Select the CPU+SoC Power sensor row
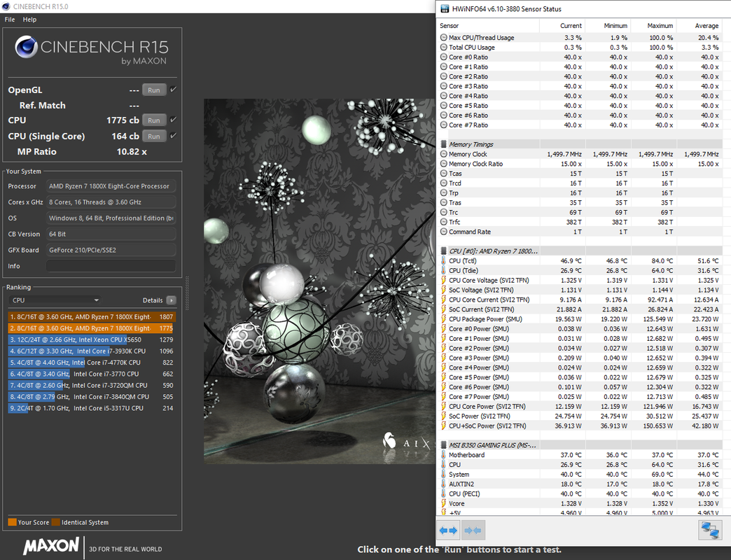Screen dimensions: 731x560 tap(580, 426)
